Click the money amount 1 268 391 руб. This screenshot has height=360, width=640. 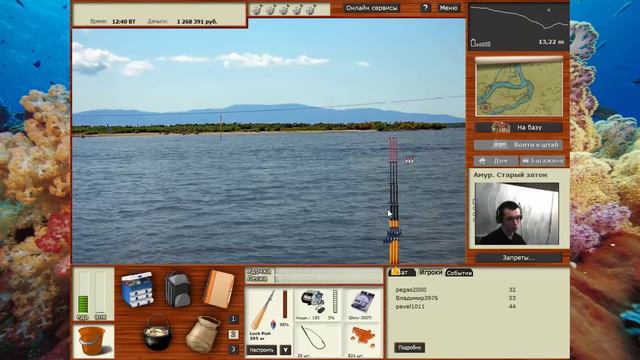coord(197,21)
